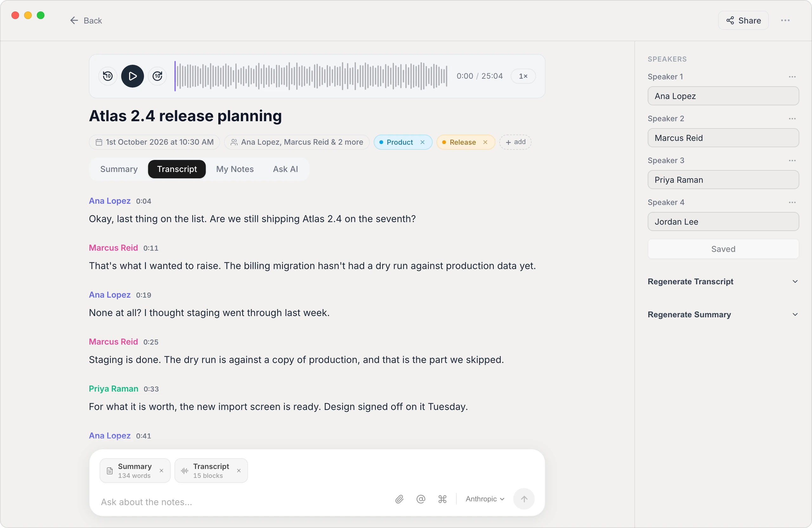Expand Regenerate Transcript section

723,281
